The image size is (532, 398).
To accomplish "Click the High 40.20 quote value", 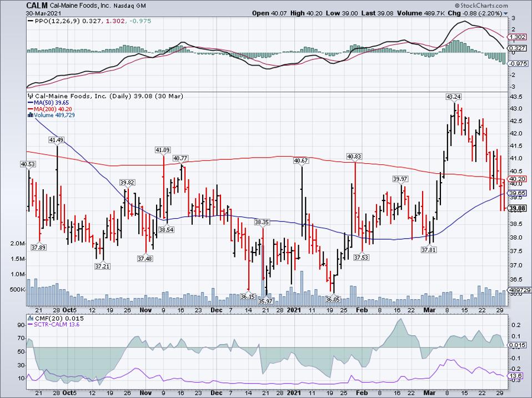I will click(x=306, y=13).
